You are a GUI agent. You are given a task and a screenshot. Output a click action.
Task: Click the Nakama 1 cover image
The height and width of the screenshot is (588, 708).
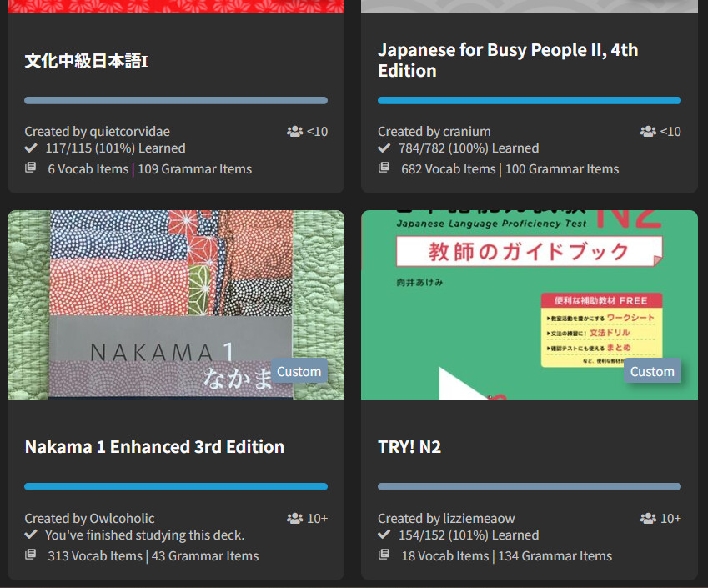[x=176, y=304]
